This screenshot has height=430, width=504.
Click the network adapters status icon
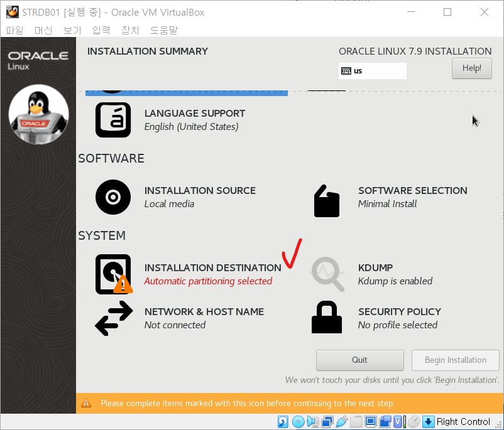click(x=327, y=422)
